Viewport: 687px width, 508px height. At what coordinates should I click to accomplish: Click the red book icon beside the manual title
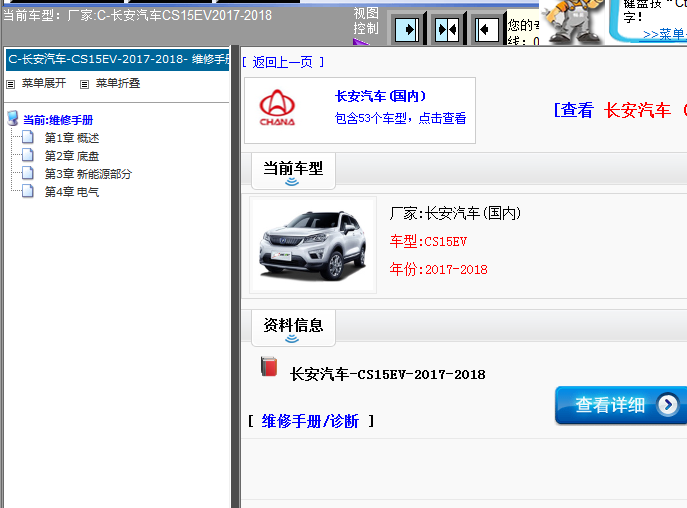click(268, 367)
